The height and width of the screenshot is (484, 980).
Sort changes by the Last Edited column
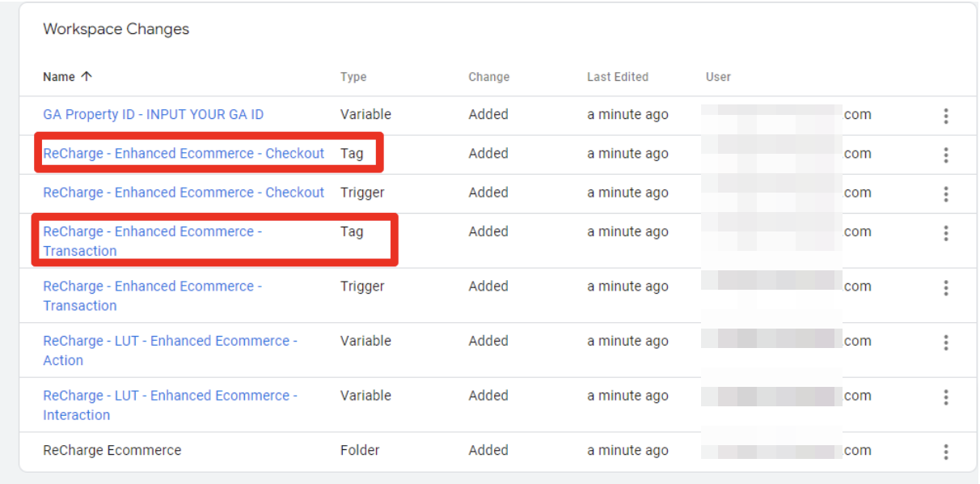(x=617, y=76)
